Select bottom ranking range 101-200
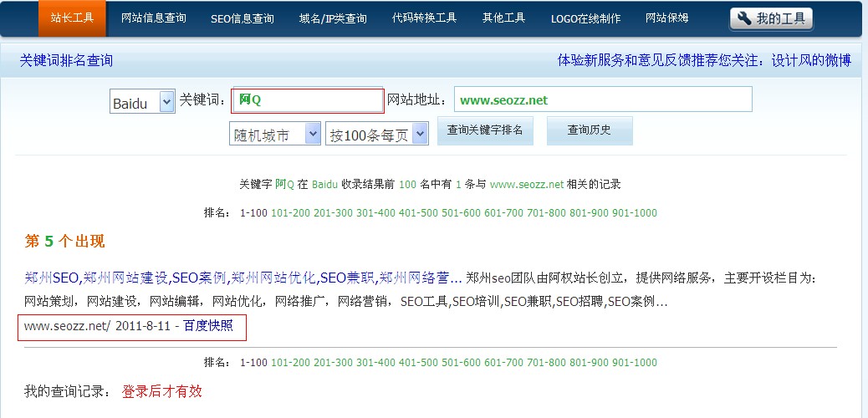The image size is (868, 418). pyautogui.click(x=290, y=363)
